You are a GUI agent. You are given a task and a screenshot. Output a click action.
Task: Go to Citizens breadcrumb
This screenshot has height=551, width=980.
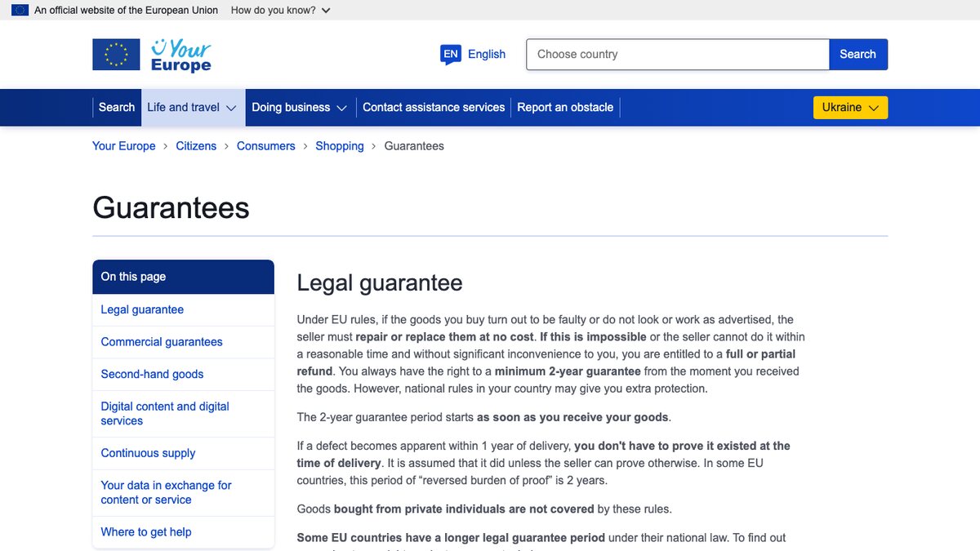coord(196,146)
